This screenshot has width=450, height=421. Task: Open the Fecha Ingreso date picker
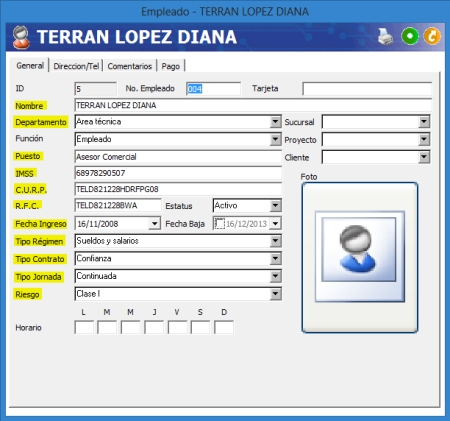pos(154,223)
